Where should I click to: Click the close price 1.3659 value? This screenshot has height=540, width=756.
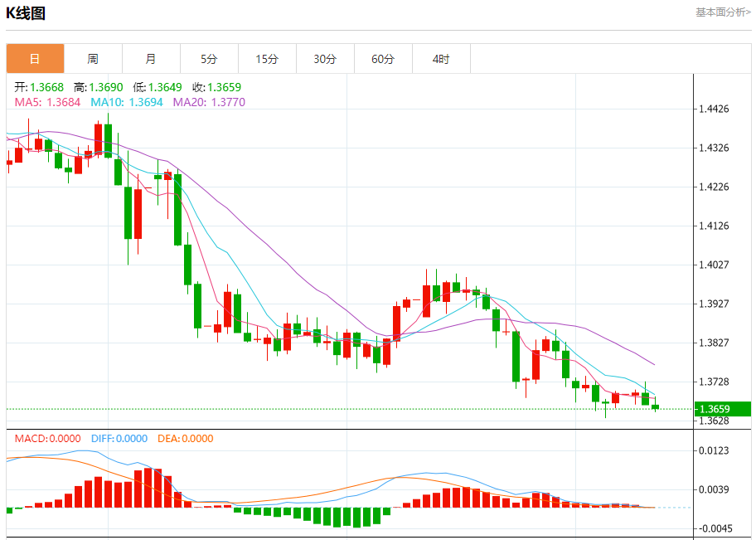[224, 87]
